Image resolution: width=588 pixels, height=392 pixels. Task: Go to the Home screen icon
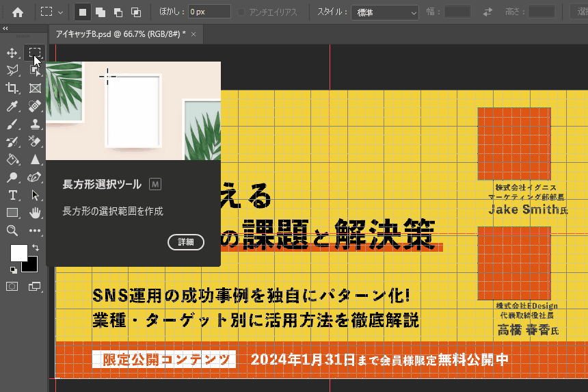point(17,12)
